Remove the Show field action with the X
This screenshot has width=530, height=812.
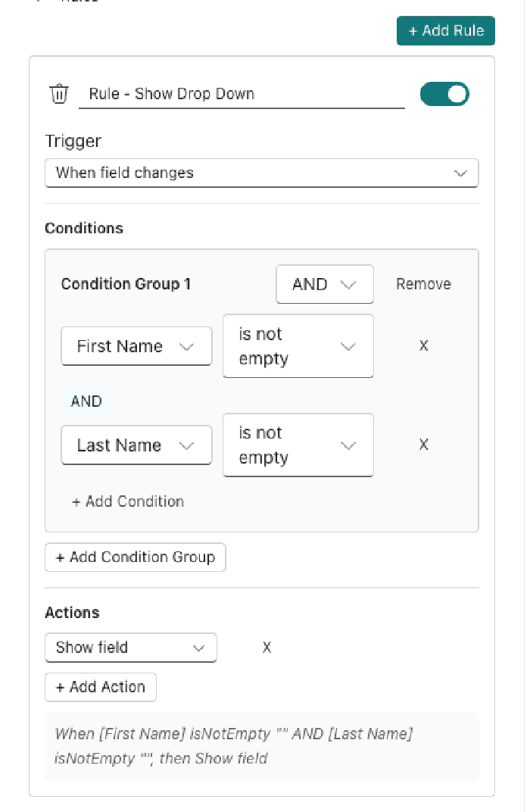[x=267, y=648]
